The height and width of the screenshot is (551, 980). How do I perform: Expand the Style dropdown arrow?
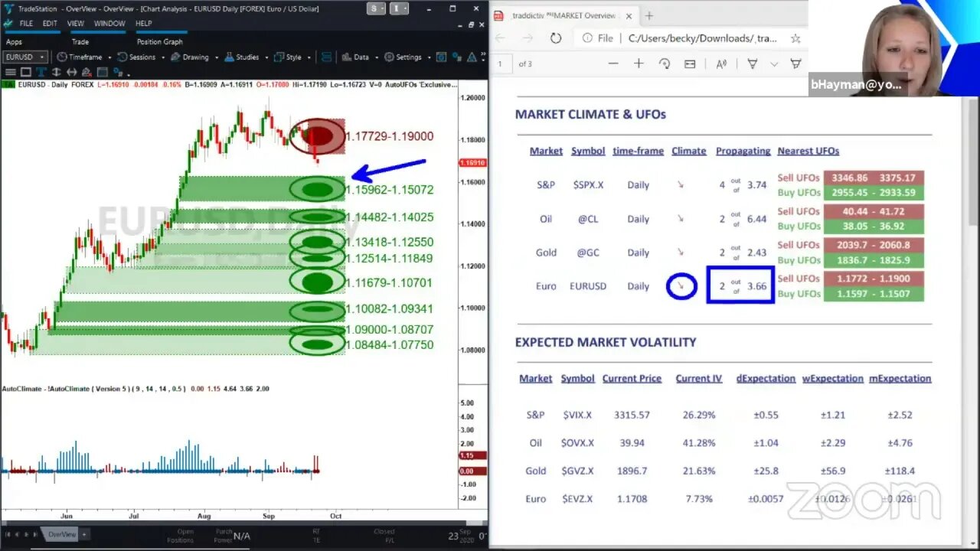(309, 57)
